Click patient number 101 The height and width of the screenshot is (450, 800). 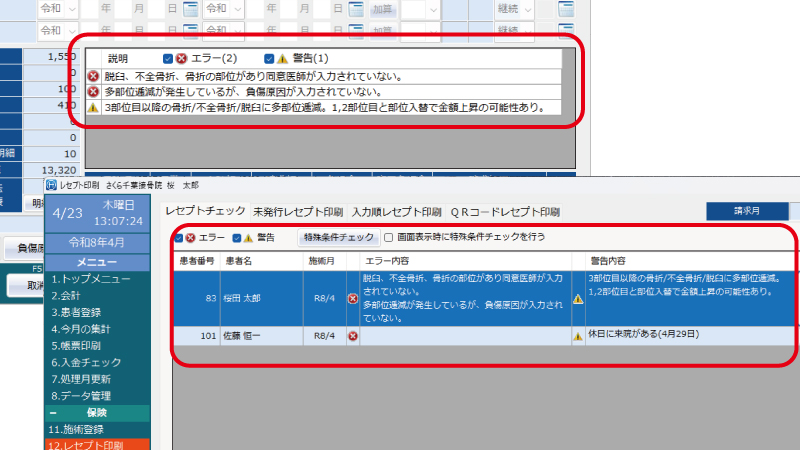(x=208, y=336)
